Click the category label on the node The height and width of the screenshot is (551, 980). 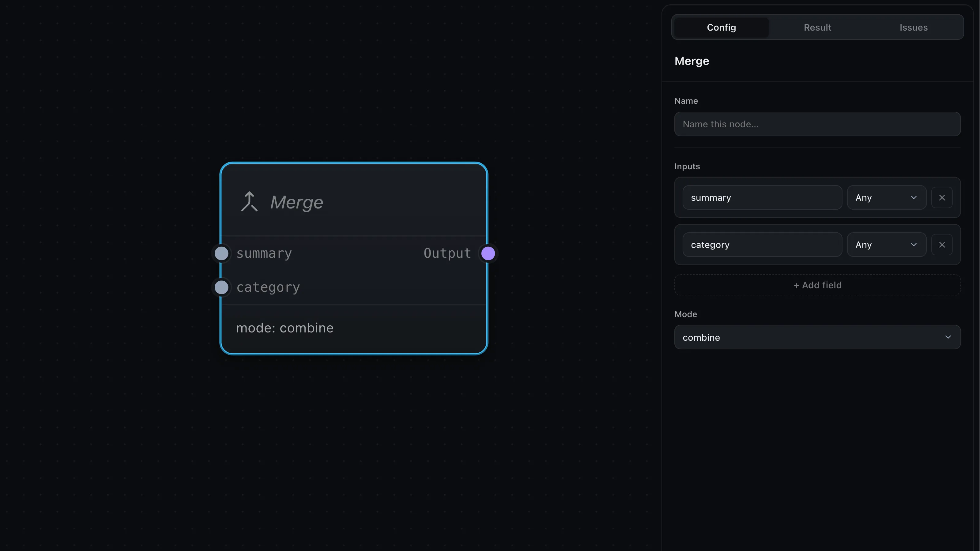268,287
